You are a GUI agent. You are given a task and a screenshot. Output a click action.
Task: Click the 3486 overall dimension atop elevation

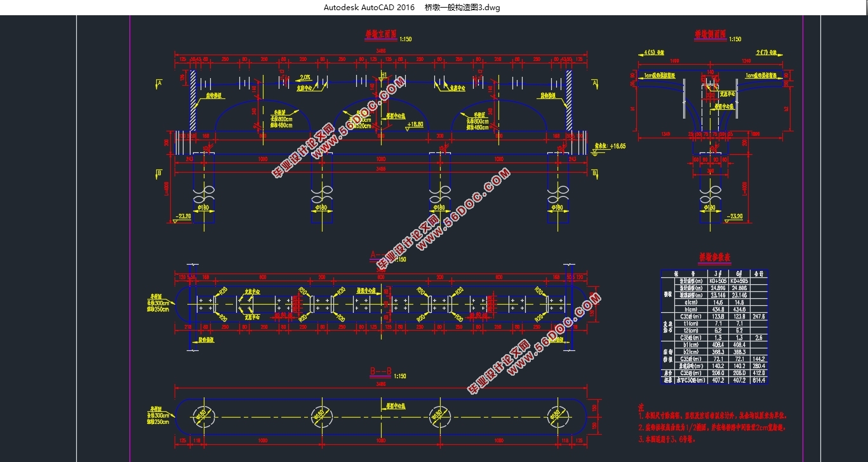click(381, 50)
